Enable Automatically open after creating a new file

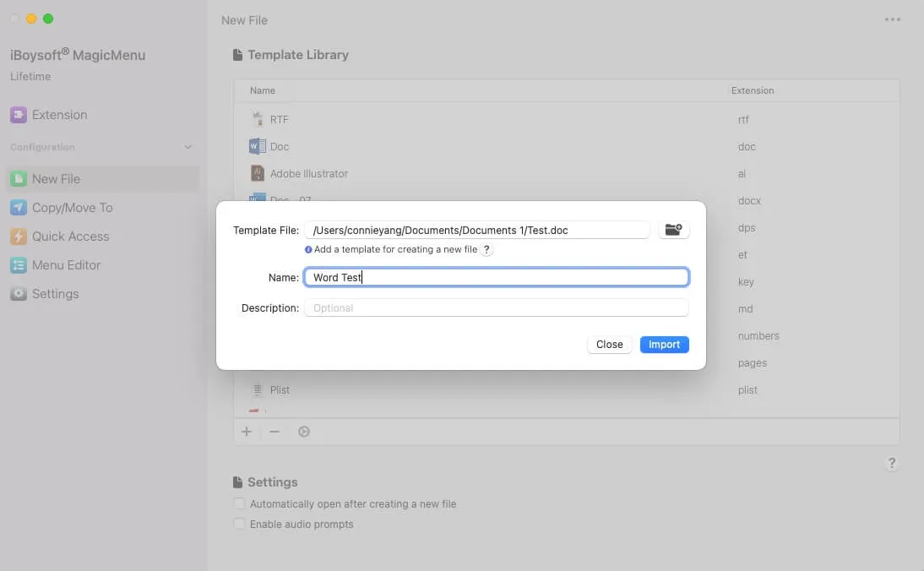[239, 503]
